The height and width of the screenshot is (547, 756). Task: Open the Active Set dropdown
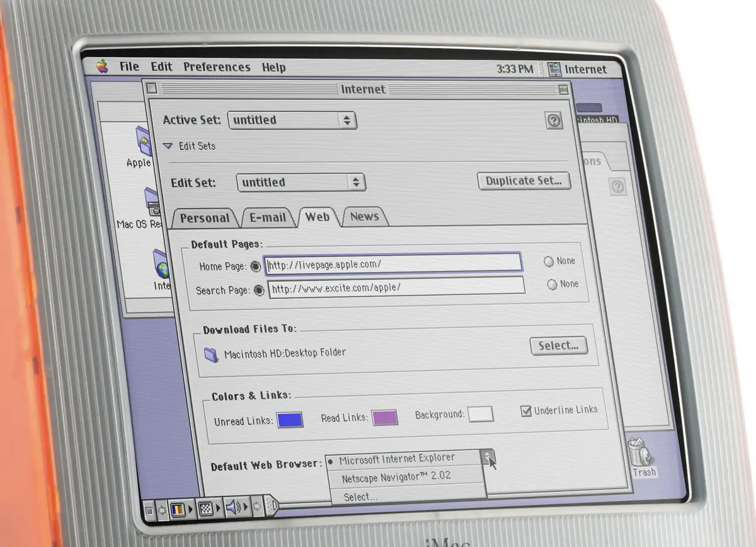pos(292,120)
